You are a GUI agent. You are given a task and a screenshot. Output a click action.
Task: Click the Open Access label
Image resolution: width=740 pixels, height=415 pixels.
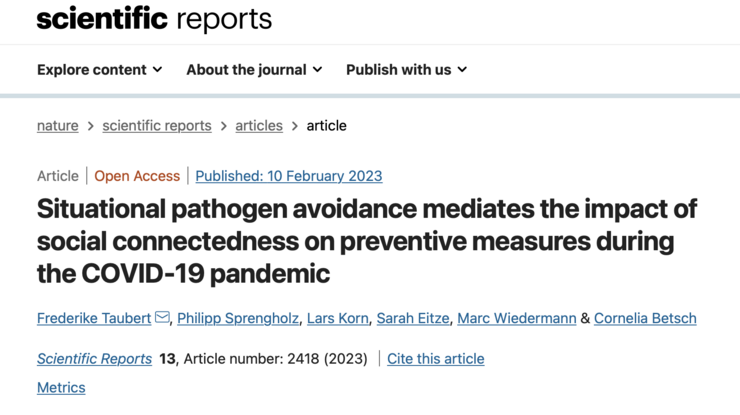coord(137,176)
